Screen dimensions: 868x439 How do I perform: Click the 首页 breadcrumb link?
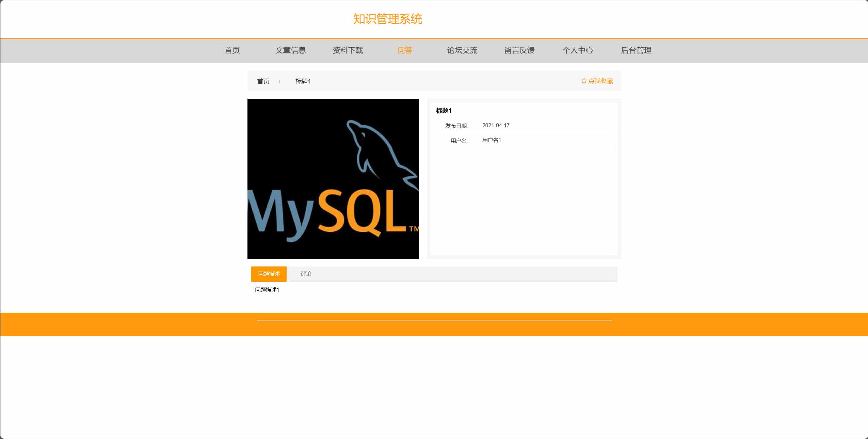263,81
